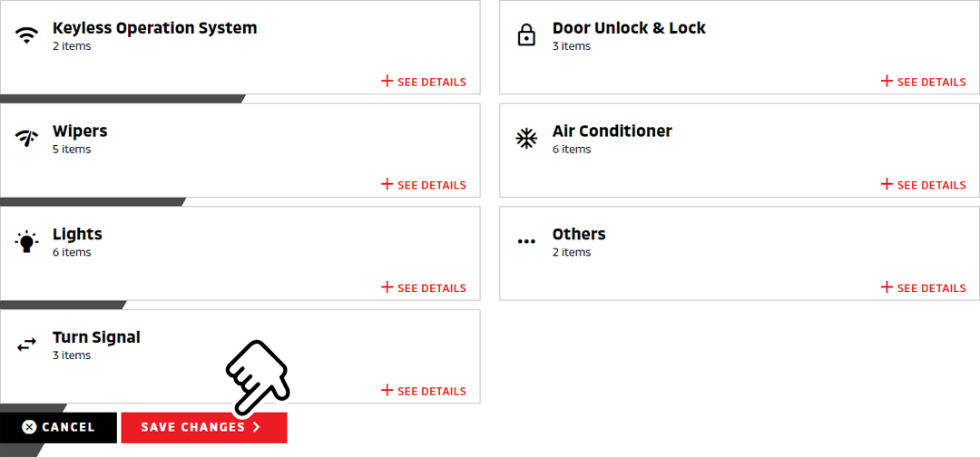
Task: Click the Air Conditioner snowflake icon
Action: click(x=526, y=139)
